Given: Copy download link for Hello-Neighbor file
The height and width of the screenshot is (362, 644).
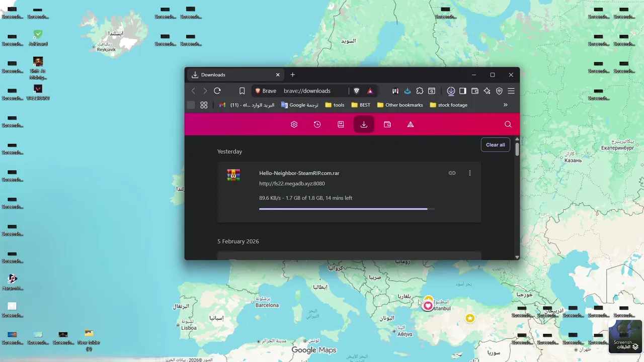Looking at the screenshot, I should tap(452, 173).
